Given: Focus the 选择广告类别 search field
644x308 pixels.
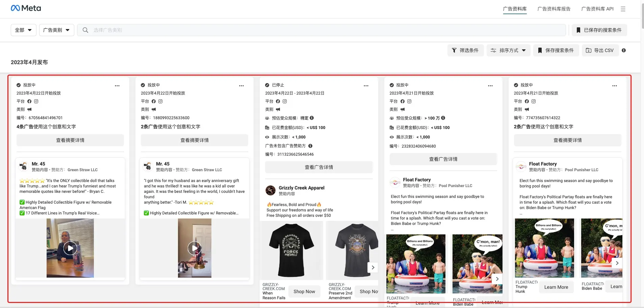Looking at the screenshot, I should (321, 30).
